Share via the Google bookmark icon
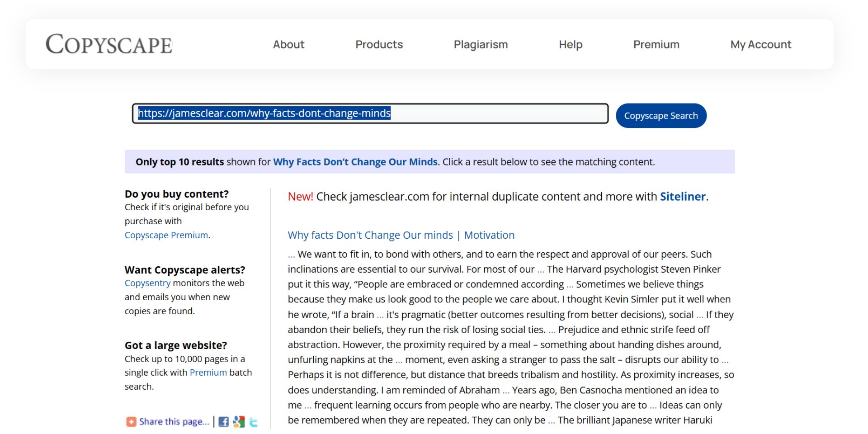Image resolution: width=868 pixels, height=434 pixels. coord(239,422)
